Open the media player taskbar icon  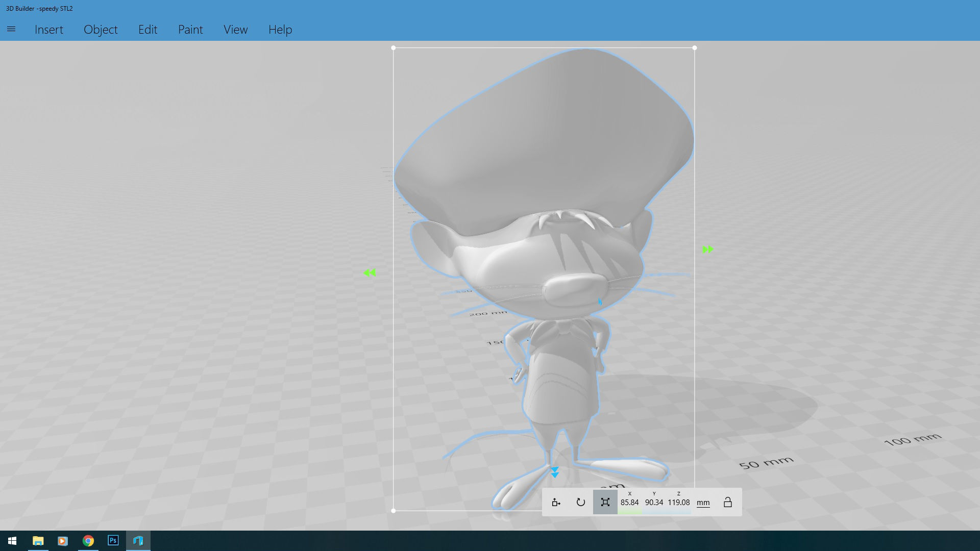pyautogui.click(x=63, y=541)
